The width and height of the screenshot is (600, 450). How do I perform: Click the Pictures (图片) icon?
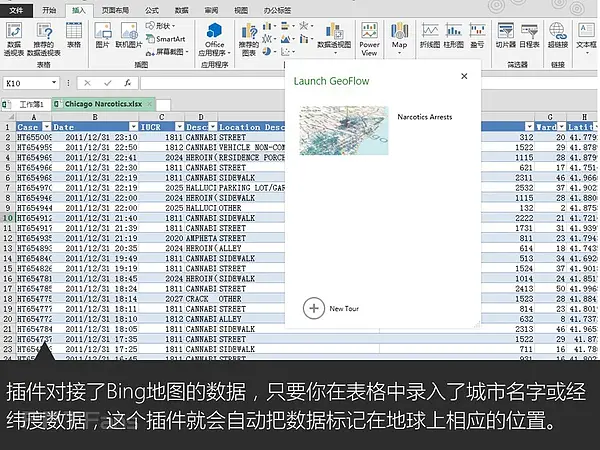(x=102, y=34)
